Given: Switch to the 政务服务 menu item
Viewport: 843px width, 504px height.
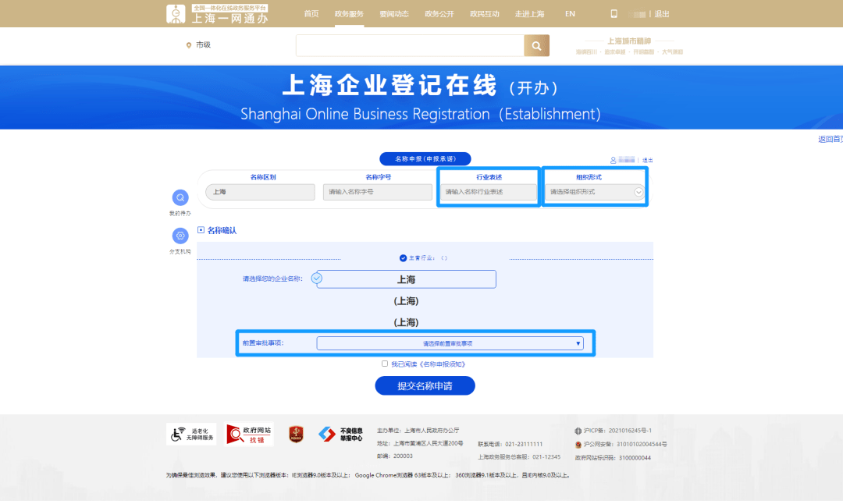Looking at the screenshot, I should click(349, 13).
